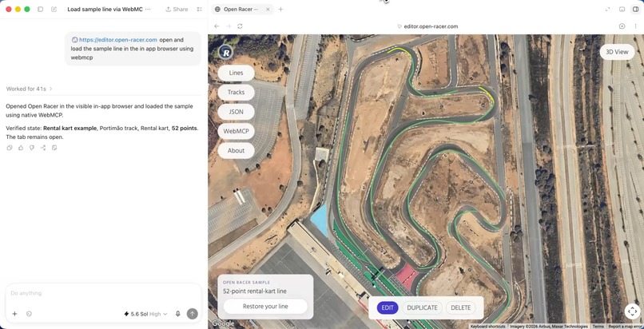The width and height of the screenshot is (644, 329).
Task: Click the circular download icon in browser bar
Action: [622, 26]
